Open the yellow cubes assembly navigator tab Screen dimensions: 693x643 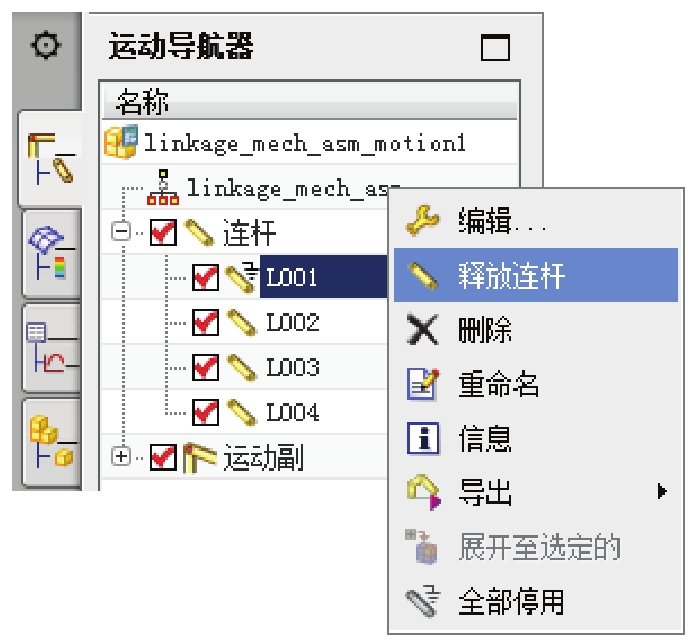51,443
